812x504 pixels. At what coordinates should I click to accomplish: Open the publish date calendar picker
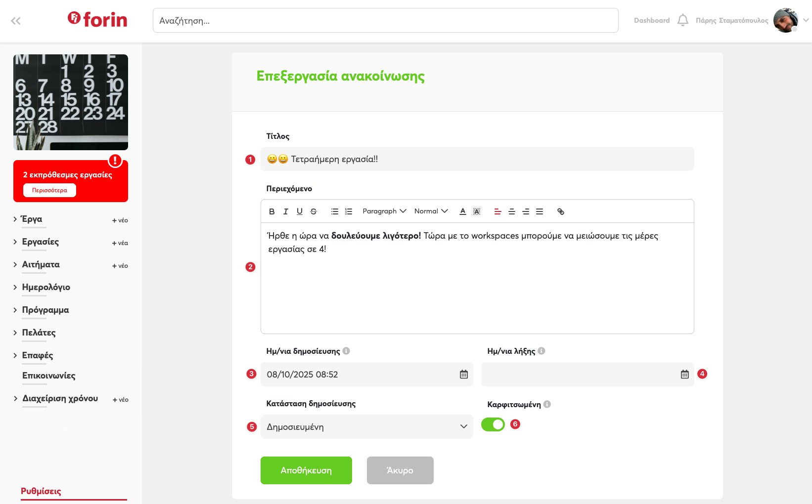click(464, 375)
